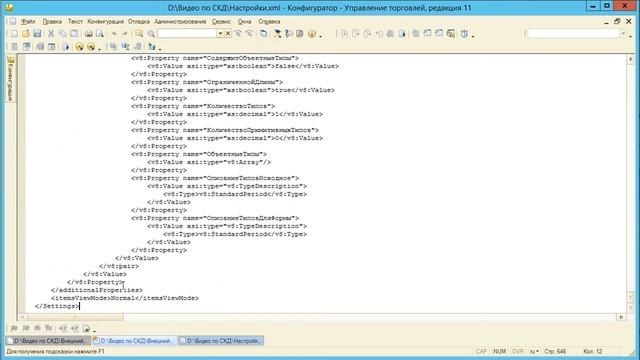
Task: Click the Кол: 12 status bar entry
Action: pos(593,351)
